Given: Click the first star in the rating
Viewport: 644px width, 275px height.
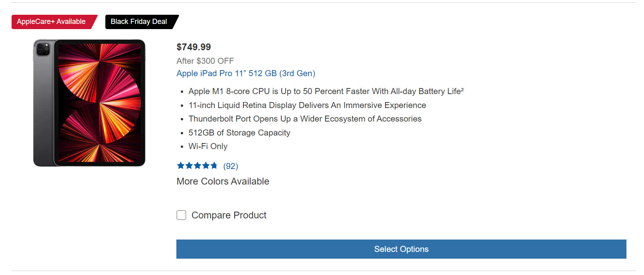Looking at the screenshot, I should (x=181, y=165).
